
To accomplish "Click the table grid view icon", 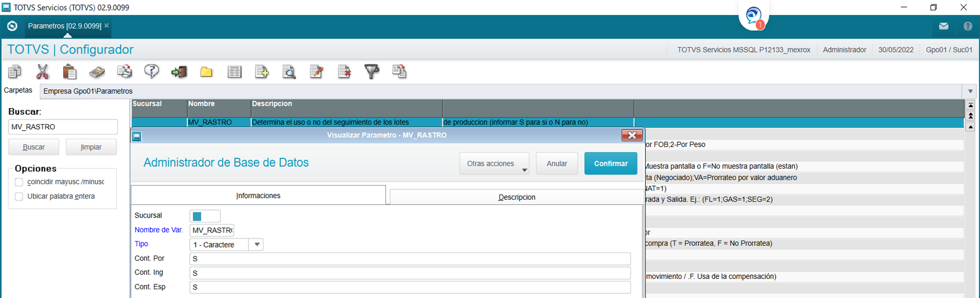I will 234,72.
